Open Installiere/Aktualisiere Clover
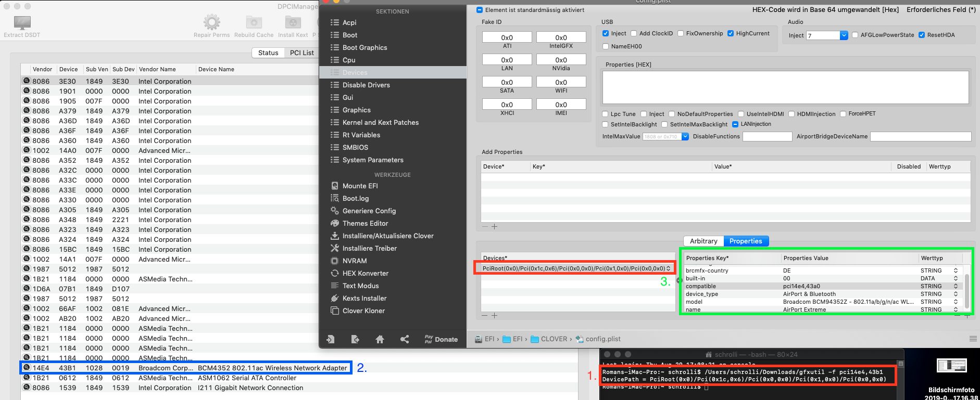 (388, 236)
